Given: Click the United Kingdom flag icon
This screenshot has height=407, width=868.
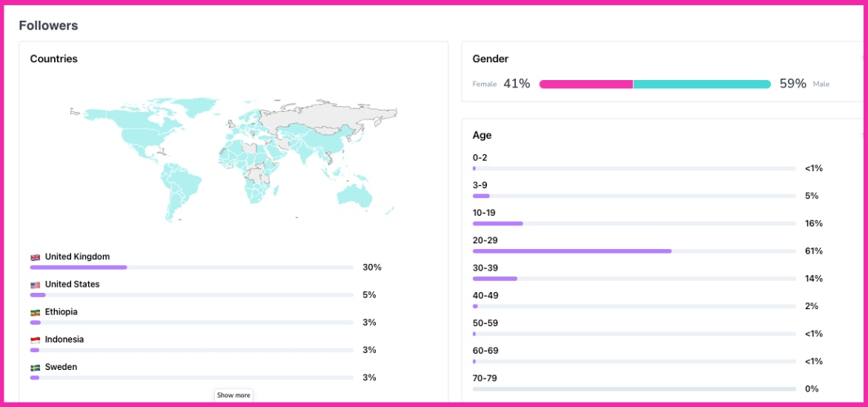Looking at the screenshot, I should coord(35,257).
